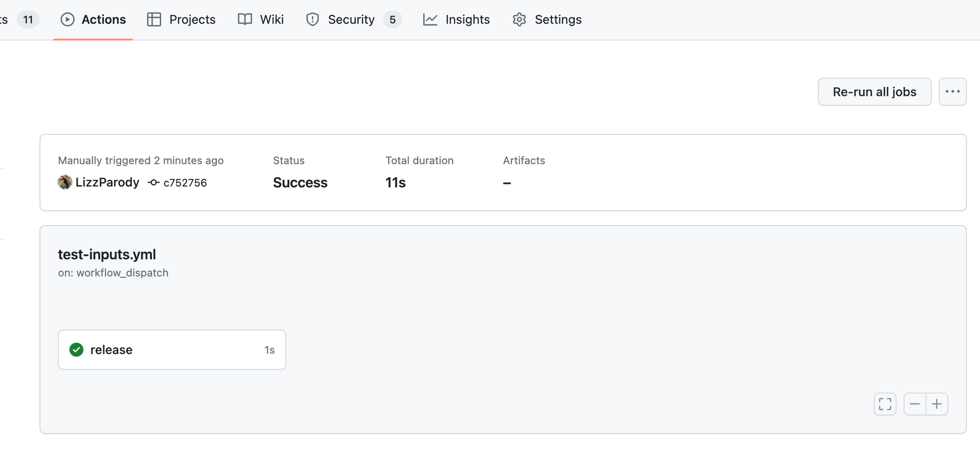Open the issues count badge showing 11

click(x=28, y=19)
